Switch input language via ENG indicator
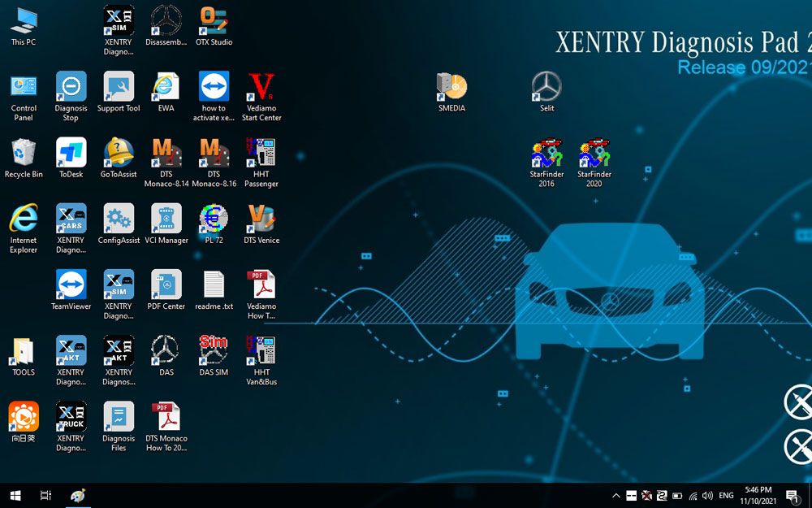This screenshot has height=508, width=812. (726, 496)
